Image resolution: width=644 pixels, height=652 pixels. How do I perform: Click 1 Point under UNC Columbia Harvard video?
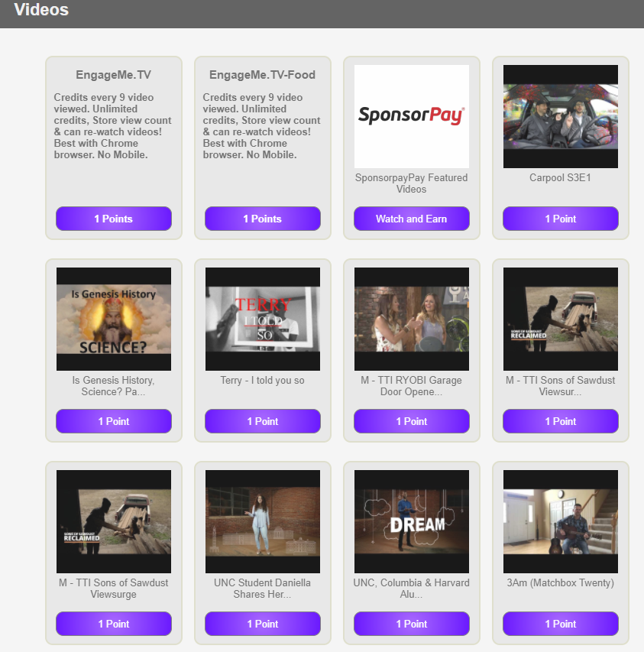click(x=411, y=624)
